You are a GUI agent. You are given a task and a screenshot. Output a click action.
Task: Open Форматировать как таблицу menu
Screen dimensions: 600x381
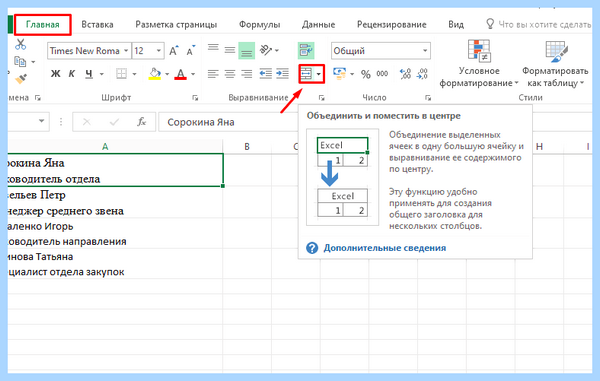(x=554, y=64)
